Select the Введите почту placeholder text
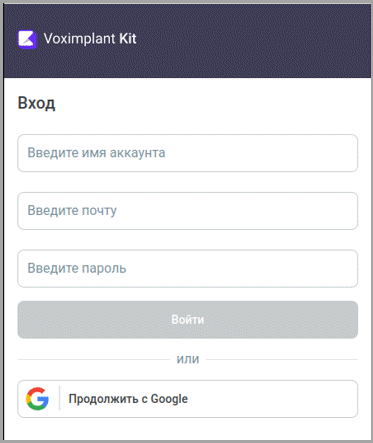Image resolution: width=373 pixels, height=443 pixels. coord(72,211)
